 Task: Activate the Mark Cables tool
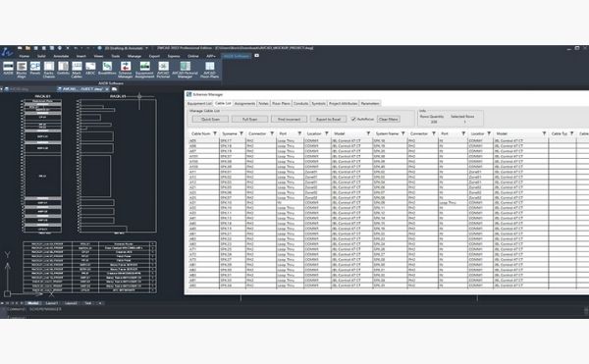[77, 70]
